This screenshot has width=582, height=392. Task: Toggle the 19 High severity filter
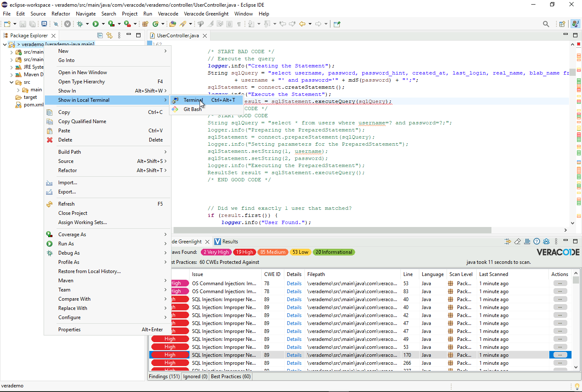pyautogui.click(x=244, y=252)
